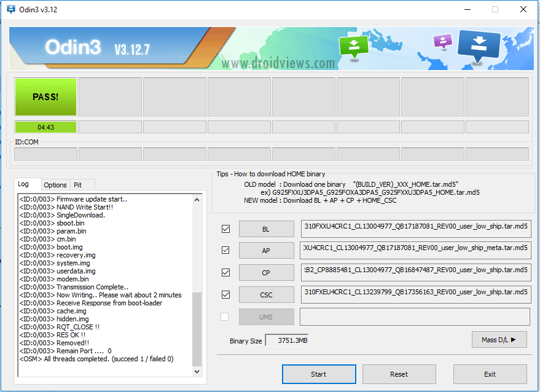
Task: Click the BL file path field
Action: tap(416, 229)
